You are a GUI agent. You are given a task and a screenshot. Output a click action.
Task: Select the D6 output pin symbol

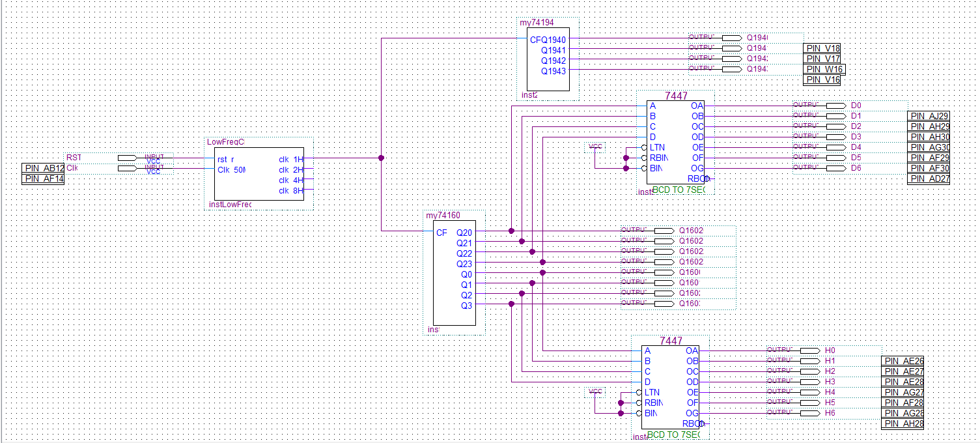(835, 168)
